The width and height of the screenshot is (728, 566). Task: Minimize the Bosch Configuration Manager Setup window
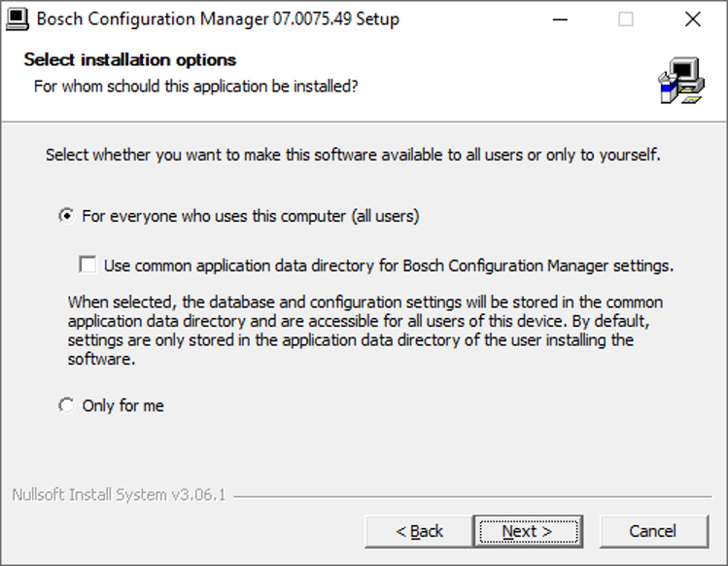pyautogui.click(x=560, y=19)
